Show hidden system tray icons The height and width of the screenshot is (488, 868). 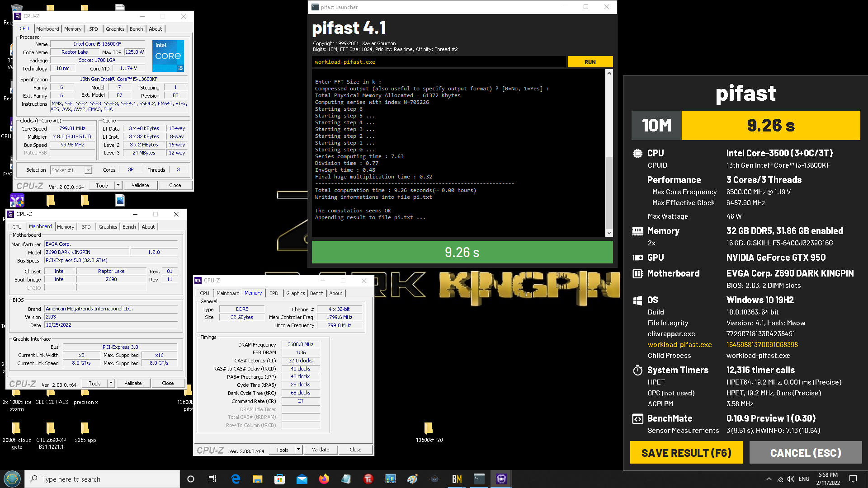tap(769, 479)
